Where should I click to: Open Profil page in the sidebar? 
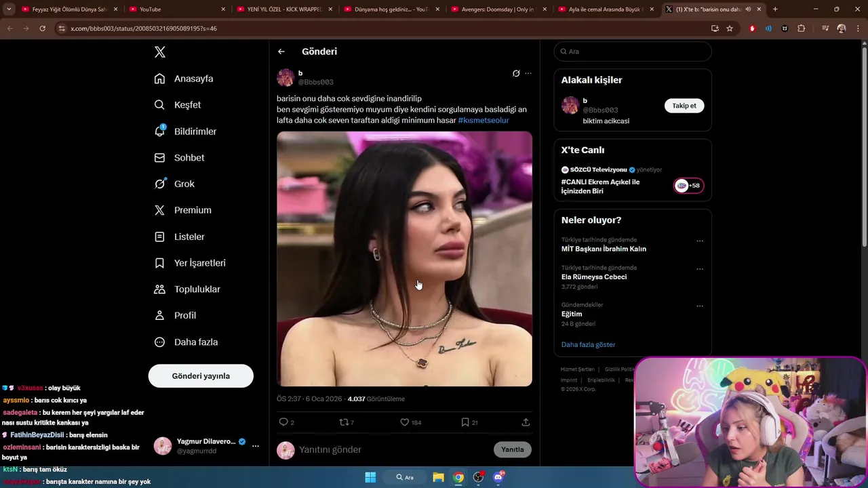pos(175,315)
